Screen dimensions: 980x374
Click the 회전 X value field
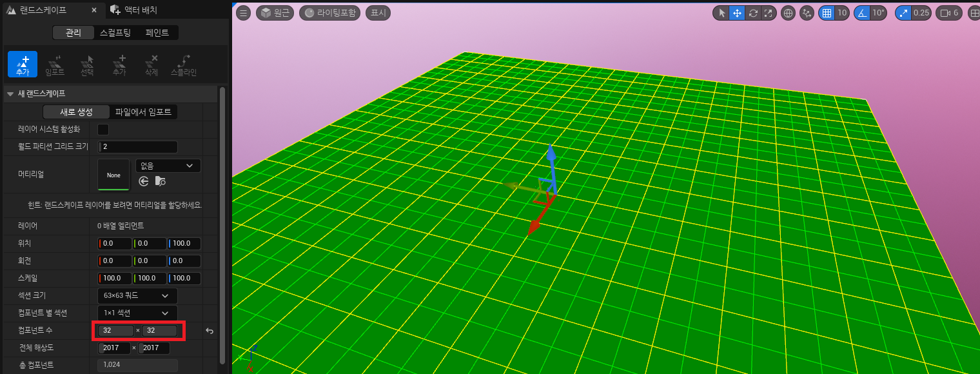click(114, 261)
